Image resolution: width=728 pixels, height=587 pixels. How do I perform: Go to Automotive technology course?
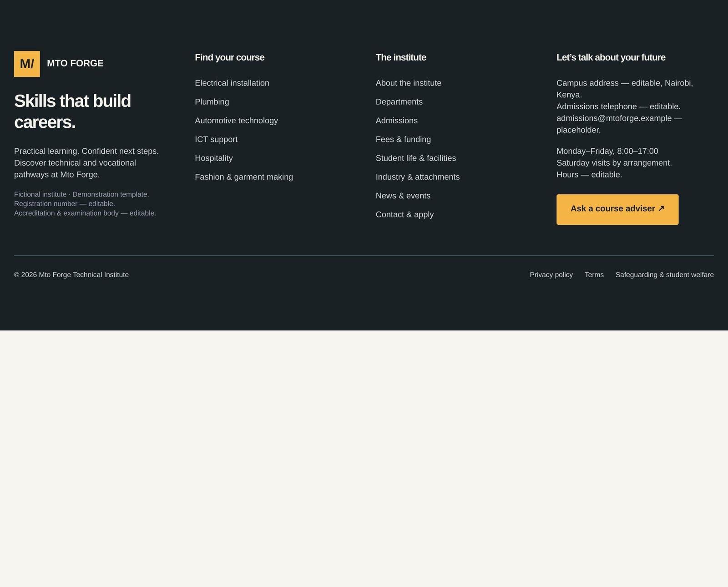(236, 121)
